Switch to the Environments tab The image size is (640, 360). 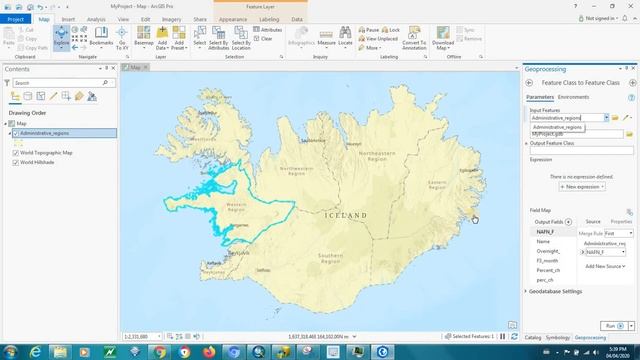[573, 97]
